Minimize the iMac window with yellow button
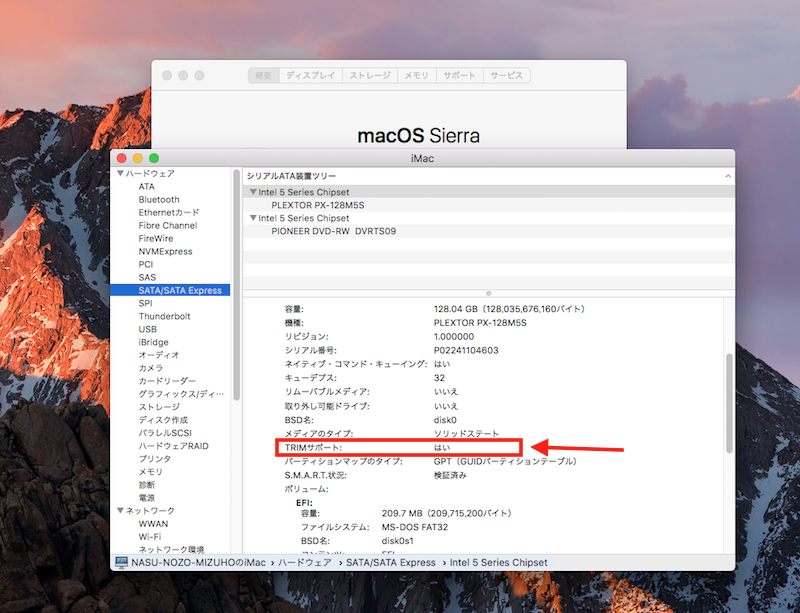 [138, 158]
